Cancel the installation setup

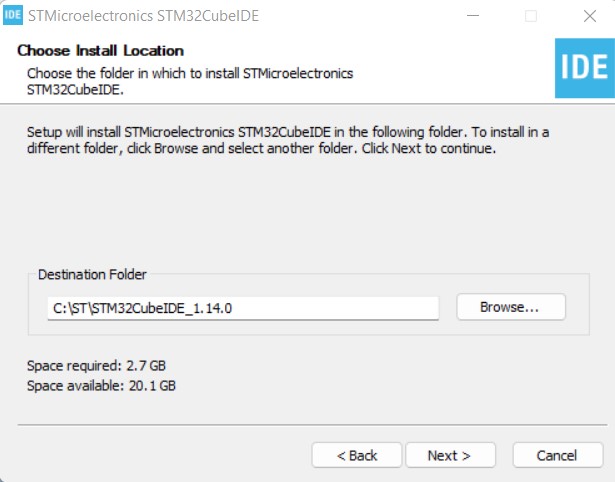tap(557, 455)
